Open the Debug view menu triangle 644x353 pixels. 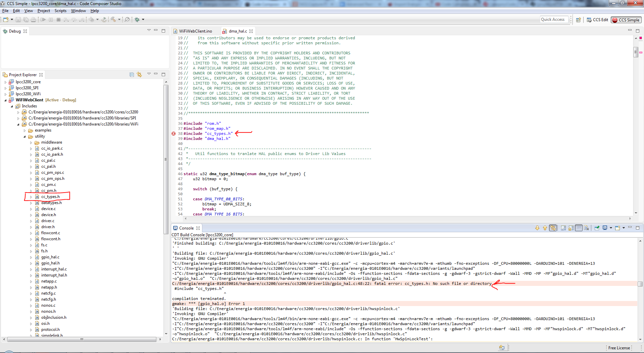click(x=149, y=30)
